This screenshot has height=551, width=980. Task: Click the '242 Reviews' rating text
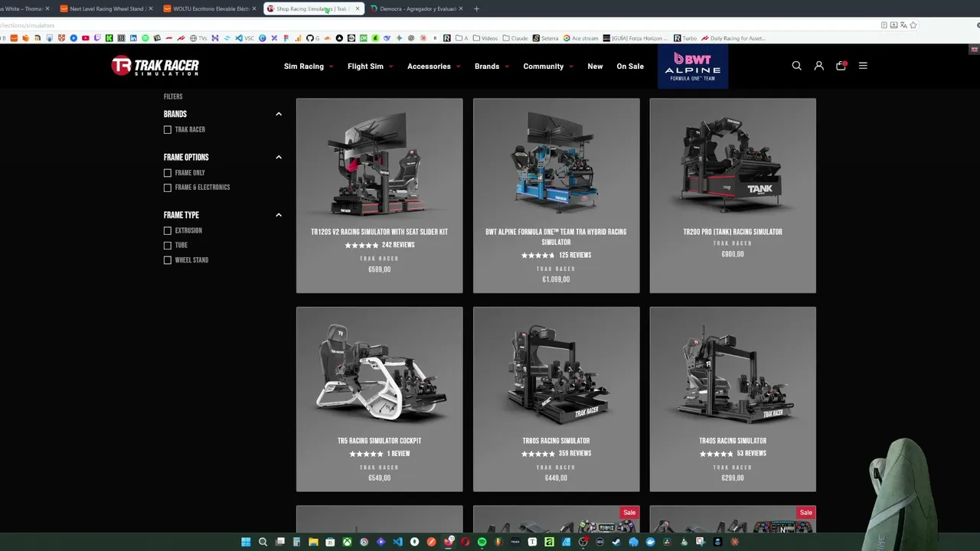(398, 245)
